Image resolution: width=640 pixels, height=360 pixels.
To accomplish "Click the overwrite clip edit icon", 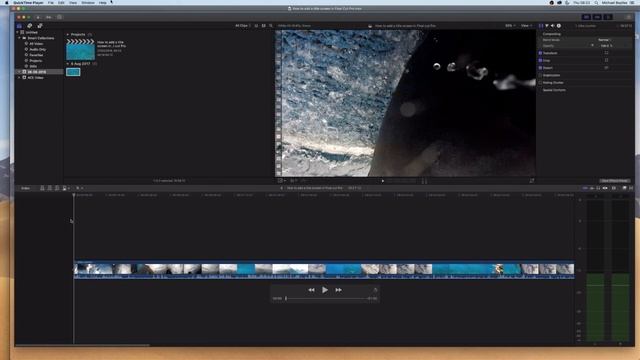I will (64, 188).
